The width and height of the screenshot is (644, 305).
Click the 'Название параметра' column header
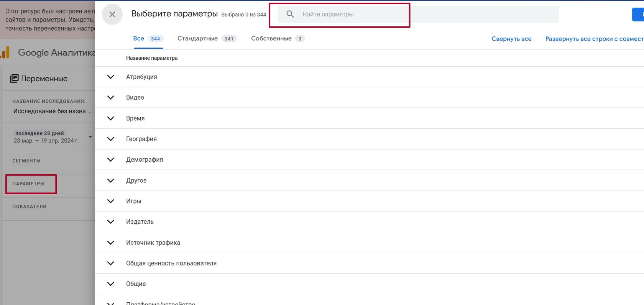pos(152,58)
